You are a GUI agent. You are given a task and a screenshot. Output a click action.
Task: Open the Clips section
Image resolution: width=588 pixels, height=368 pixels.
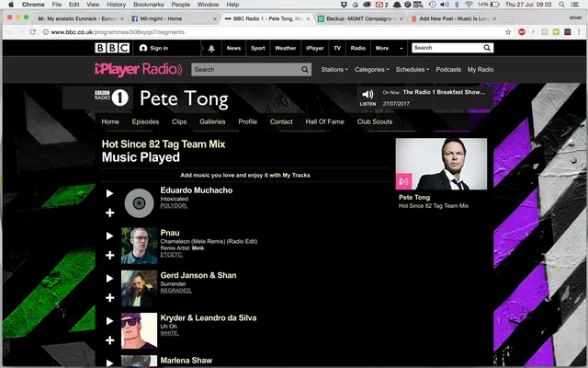click(x=179, y=121)
